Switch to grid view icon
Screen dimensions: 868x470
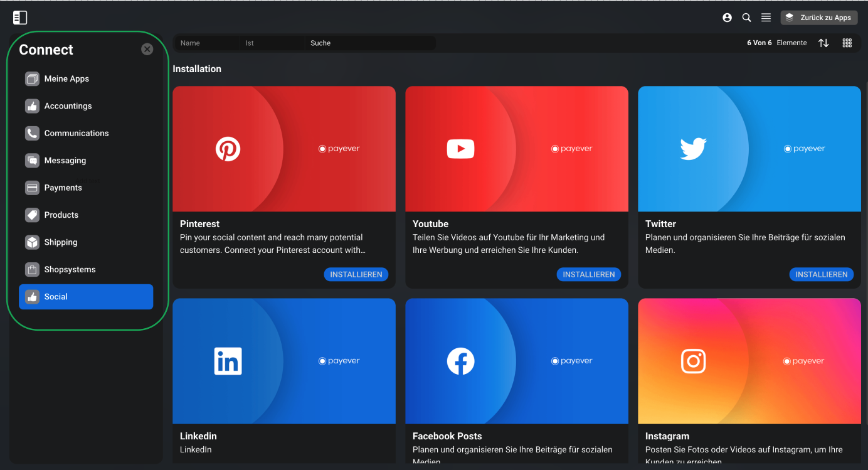pos(847,43)
